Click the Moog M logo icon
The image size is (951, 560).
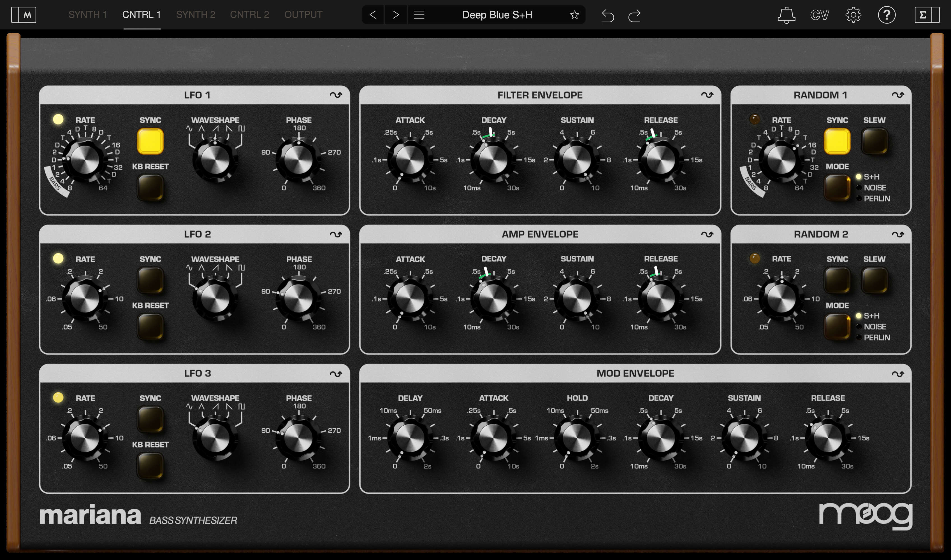pyautogui.click(x=24, y=15)
